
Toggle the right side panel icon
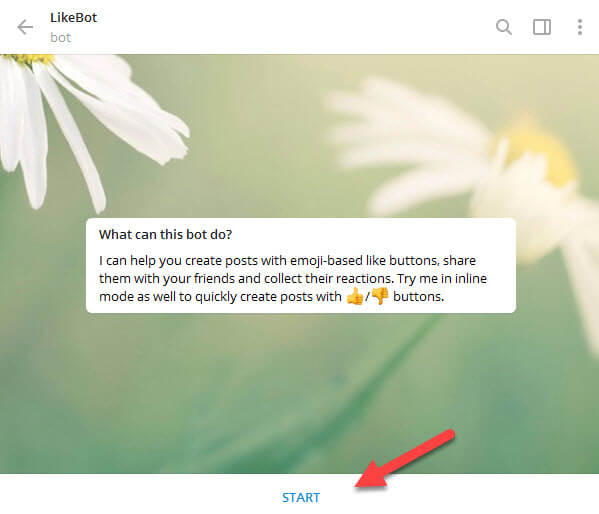tap(542, 27)
